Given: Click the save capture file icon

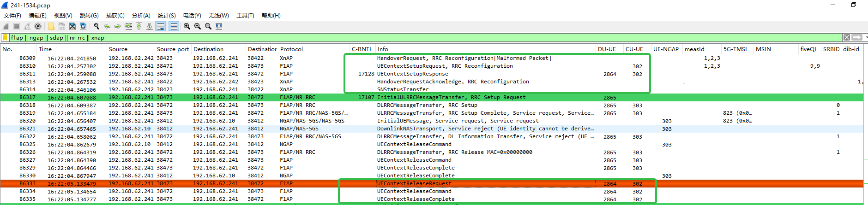Looking at the screenshot, I should pos(62,26).
